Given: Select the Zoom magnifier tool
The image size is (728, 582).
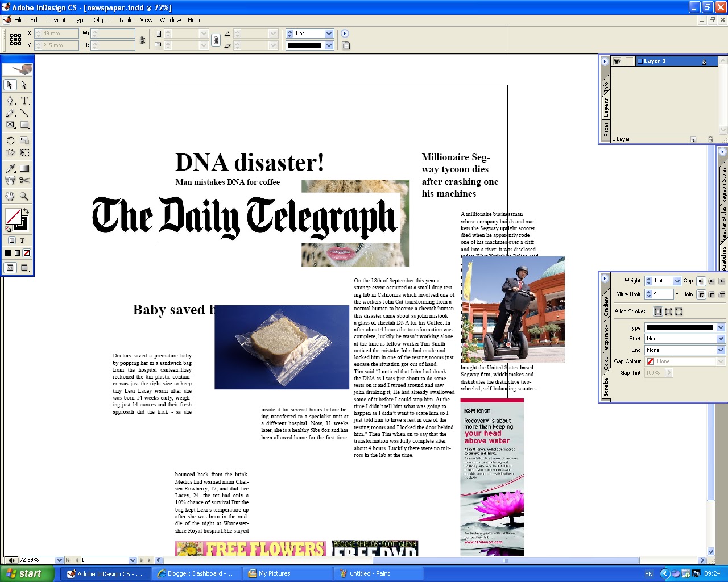Looking at the screenshot, I should point(24,196).
